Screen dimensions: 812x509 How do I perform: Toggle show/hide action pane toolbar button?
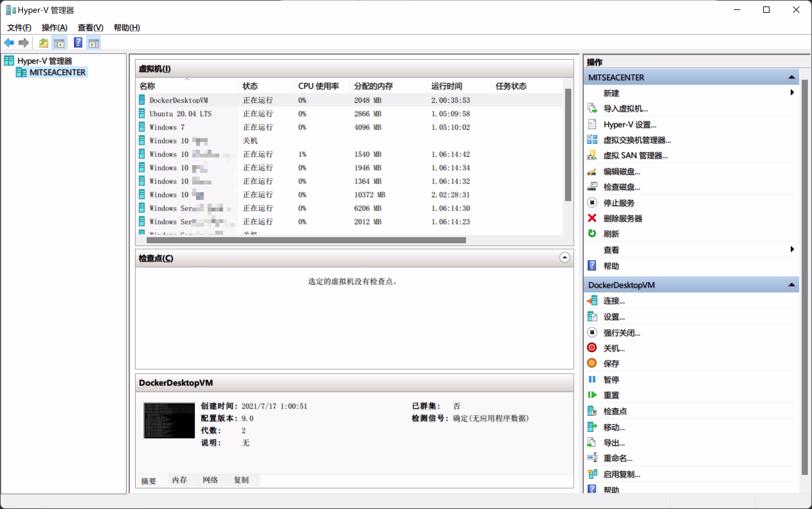(94, 43)
